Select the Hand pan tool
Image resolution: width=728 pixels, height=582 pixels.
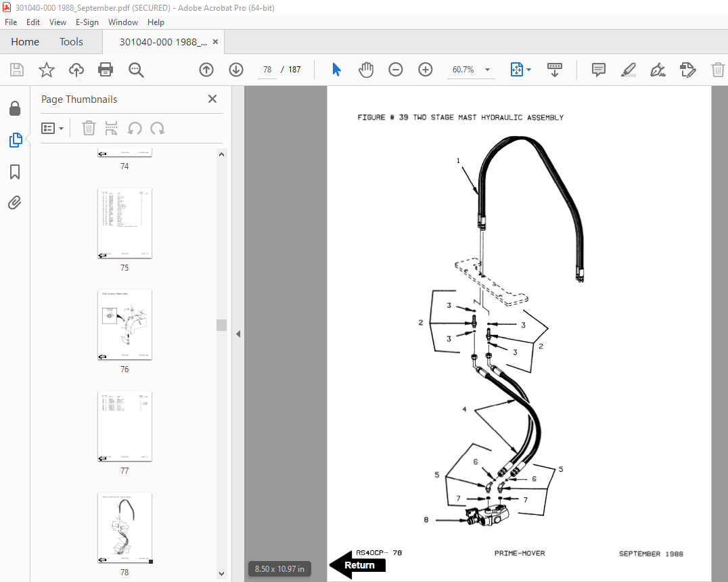pyautogui.click(x=366, y=70)
